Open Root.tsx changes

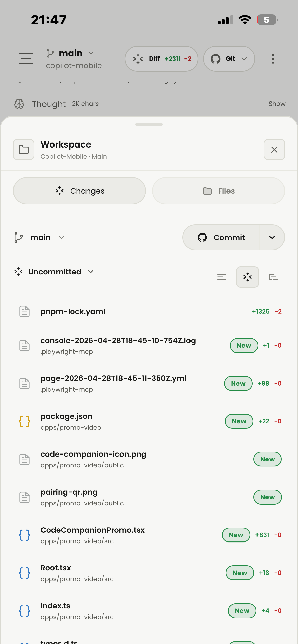click(149, 573)
